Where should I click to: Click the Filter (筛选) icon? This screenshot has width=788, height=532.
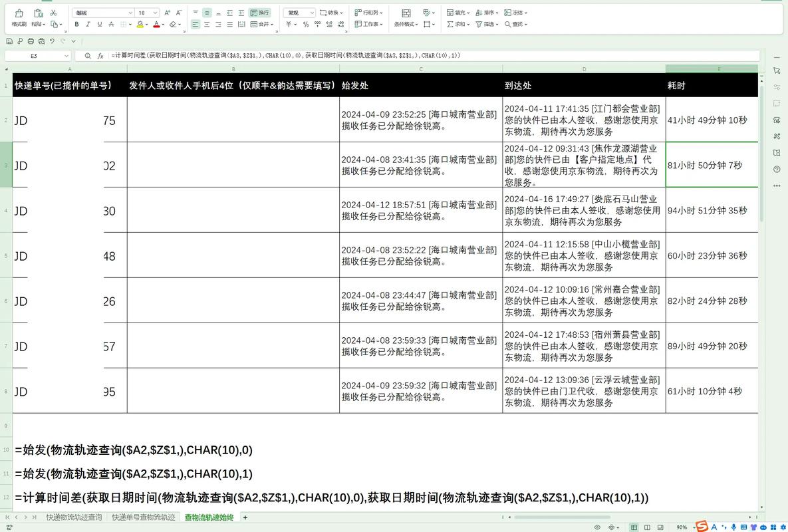[x=487, y=24]
